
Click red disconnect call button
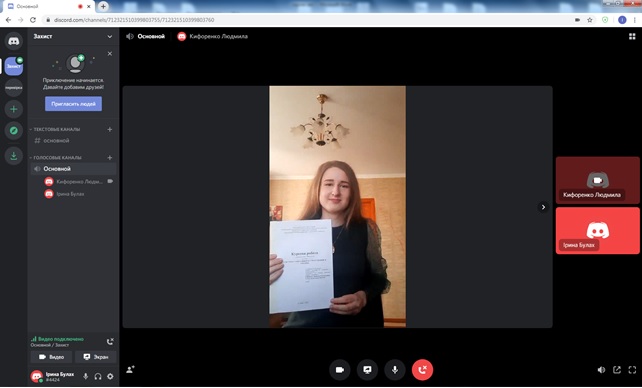coord(422,370)
